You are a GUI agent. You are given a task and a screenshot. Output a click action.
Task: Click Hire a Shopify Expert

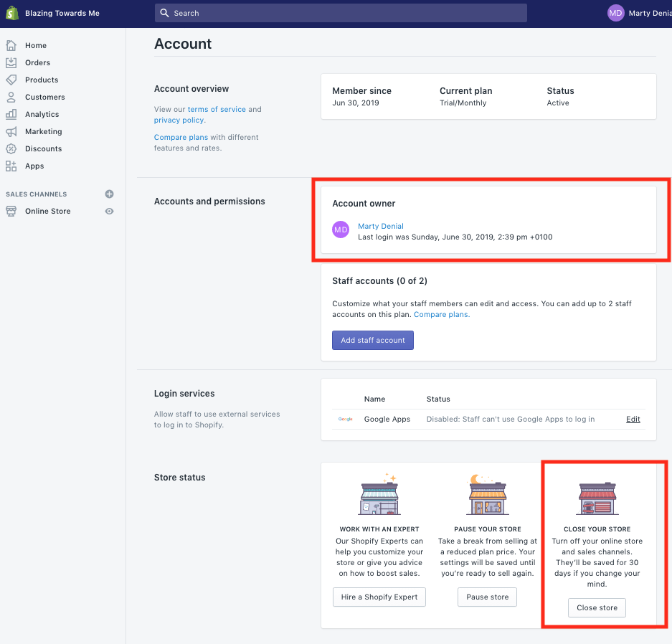(x=379, y=597)
